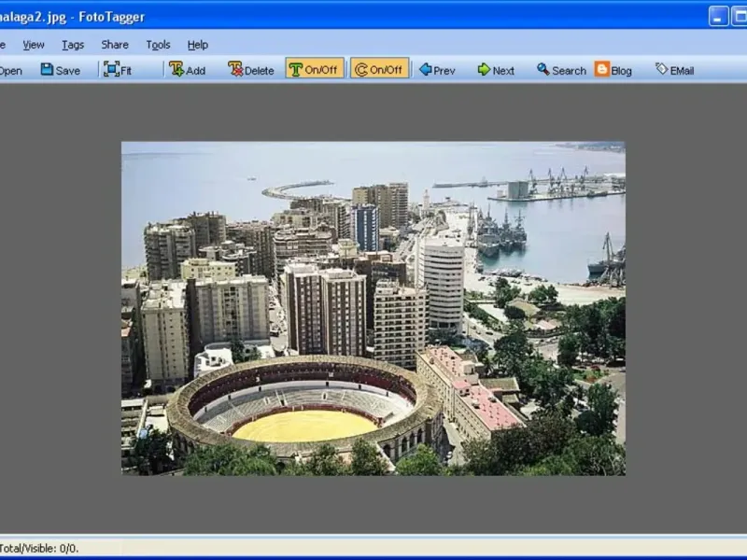The width and height of the screenshot is (747, 560).
Task: Open the Search tool
Action: coord(561,70)
